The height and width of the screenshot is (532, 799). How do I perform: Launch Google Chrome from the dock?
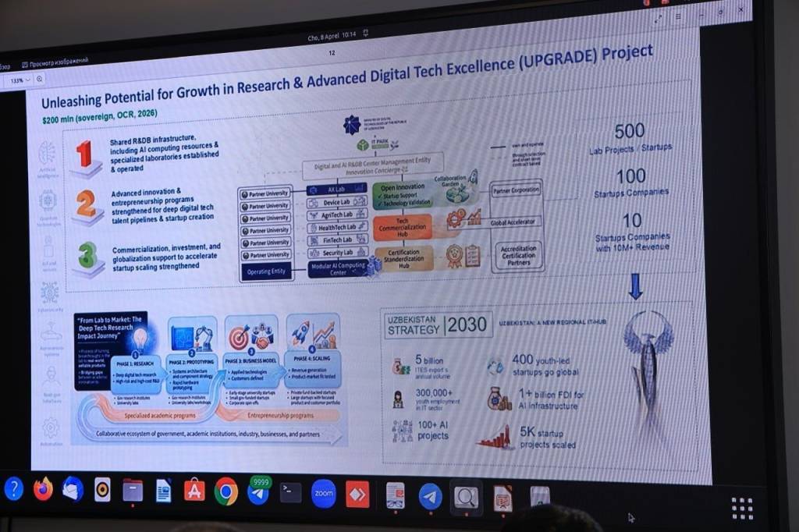click(226, 491)
